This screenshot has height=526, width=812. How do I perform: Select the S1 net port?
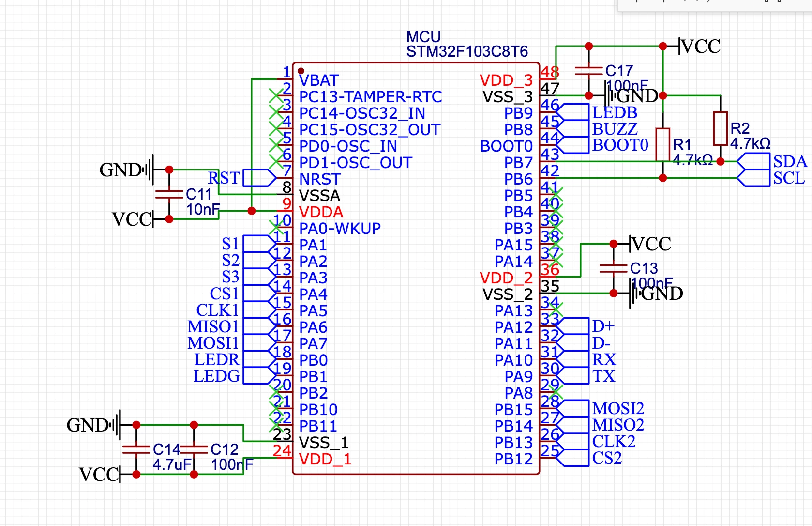249,244
